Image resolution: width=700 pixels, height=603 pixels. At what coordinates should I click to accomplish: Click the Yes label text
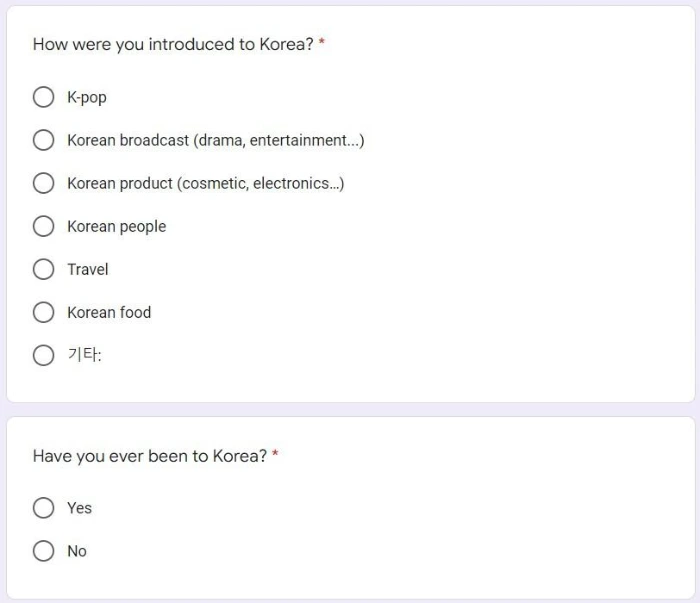[x=79, y=508]
